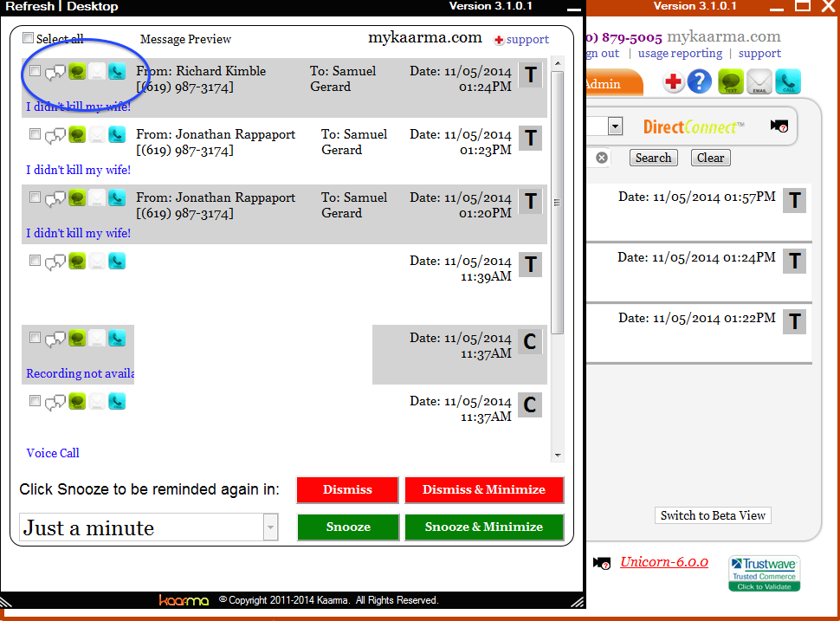Check the 01:23PM Jonathan Rappaport checkbox
The width and height of the screenshot is (840, 621).
[35, 134]
